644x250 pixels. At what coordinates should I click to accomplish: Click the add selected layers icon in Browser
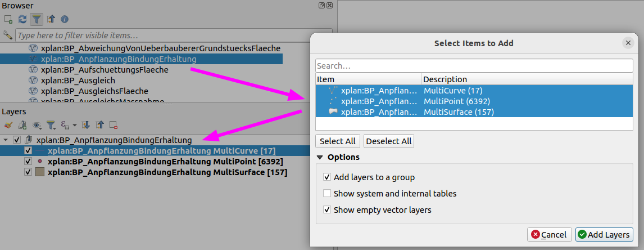[8, 19]
